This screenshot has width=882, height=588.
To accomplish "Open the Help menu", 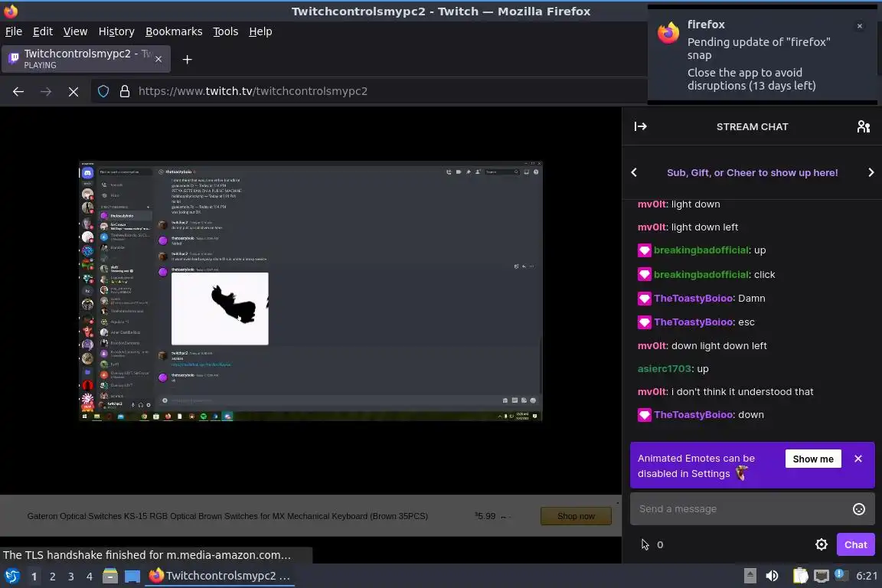I will pyautogui.click(x=260, y=31).
